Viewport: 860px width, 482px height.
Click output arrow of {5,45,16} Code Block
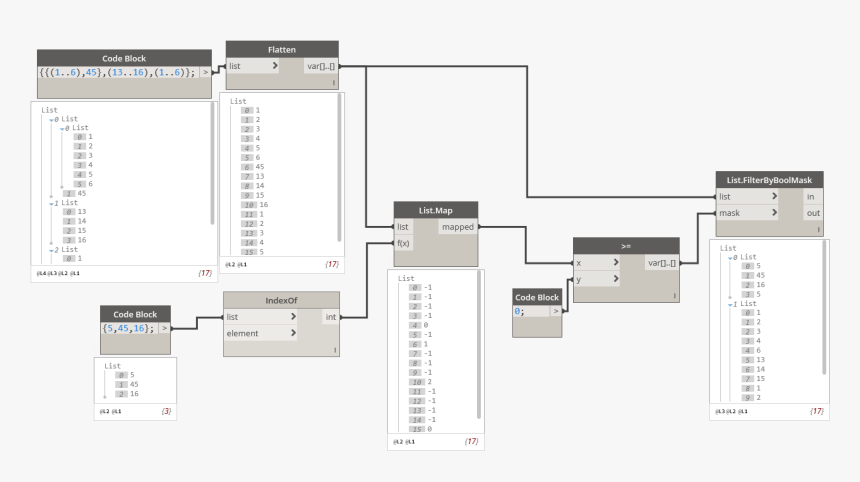click(x=164, y=327)
